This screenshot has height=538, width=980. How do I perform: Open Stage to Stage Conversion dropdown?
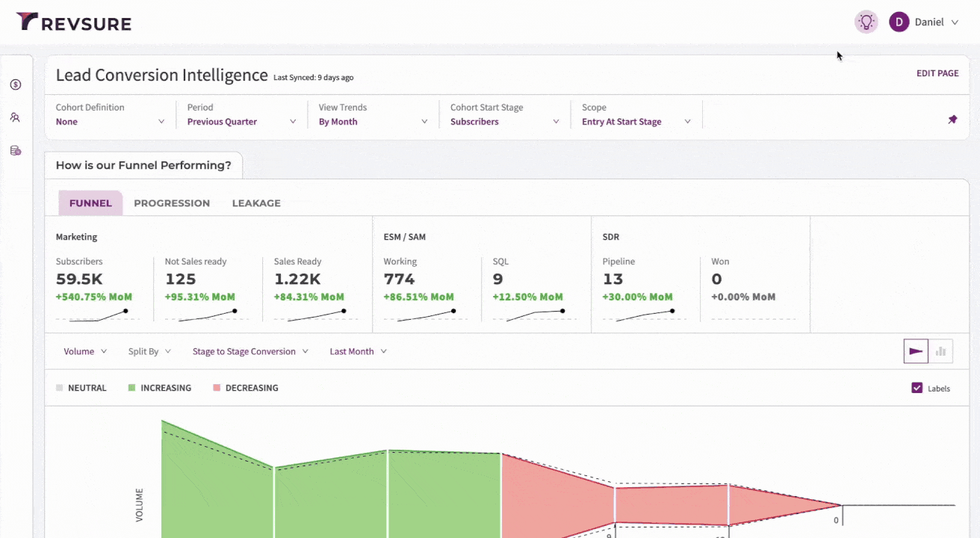250,351
